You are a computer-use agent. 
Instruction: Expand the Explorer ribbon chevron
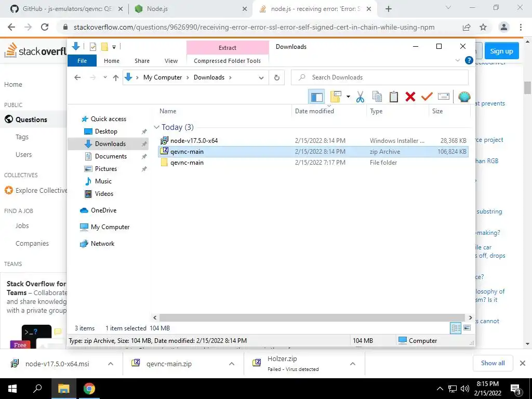coord(457,60)
